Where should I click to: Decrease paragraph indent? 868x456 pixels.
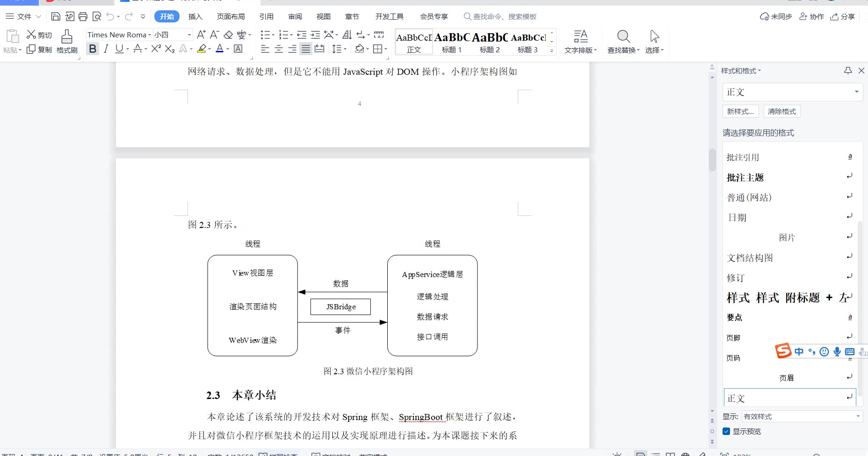tap(302, 35)
